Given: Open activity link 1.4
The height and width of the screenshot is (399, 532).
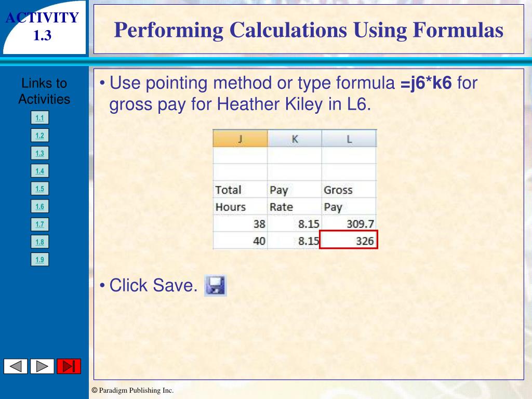Looking at the screenshot, I should pos(39,170).
